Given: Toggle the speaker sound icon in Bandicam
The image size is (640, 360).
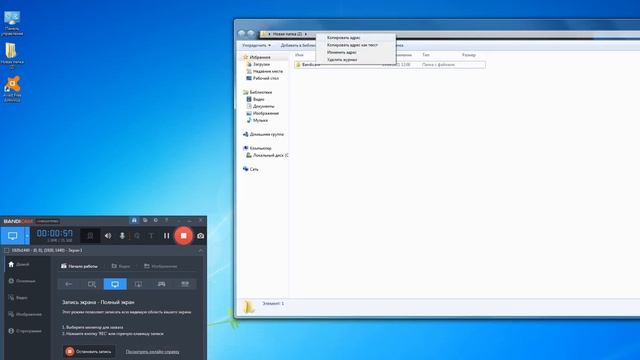Looking at the screenshot, I should [x=108, y=236].
